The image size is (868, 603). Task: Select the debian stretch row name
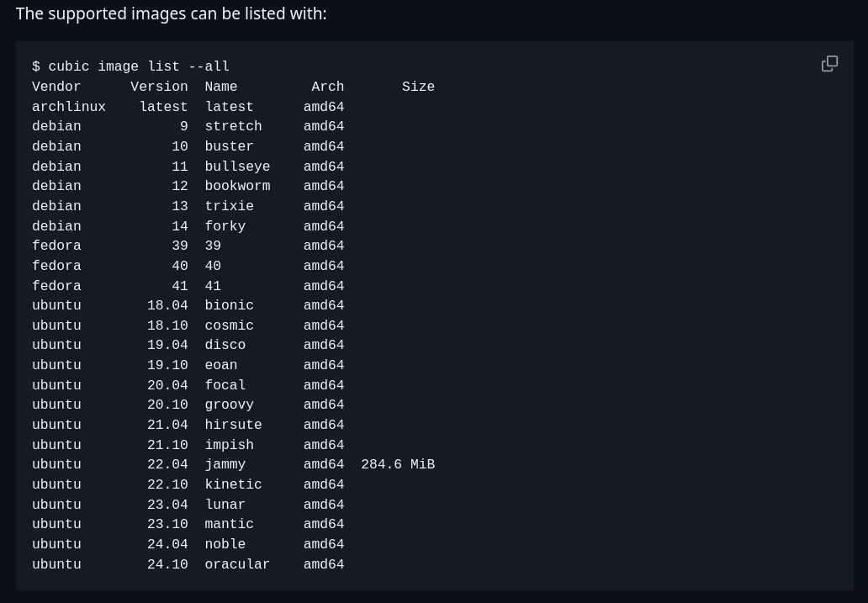coord(233,126)
